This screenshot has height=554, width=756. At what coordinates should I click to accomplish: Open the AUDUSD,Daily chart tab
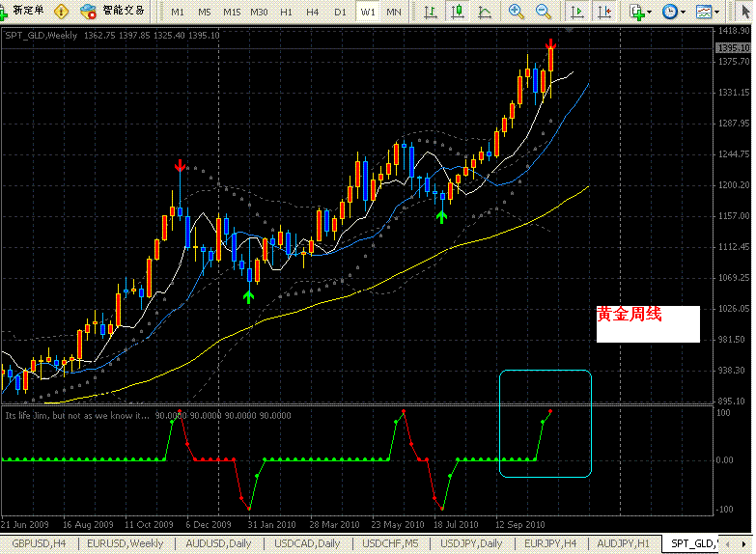click(218, 543)
